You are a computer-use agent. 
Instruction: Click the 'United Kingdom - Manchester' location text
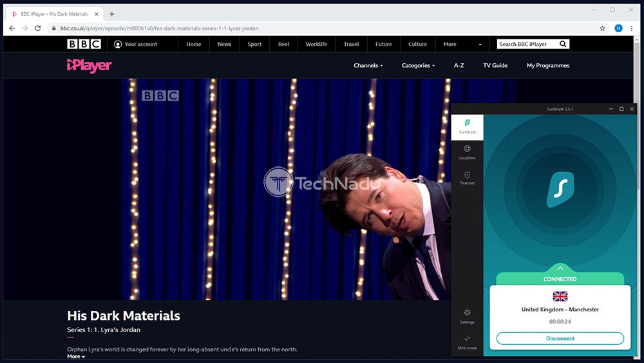click(x=560, y=309)
